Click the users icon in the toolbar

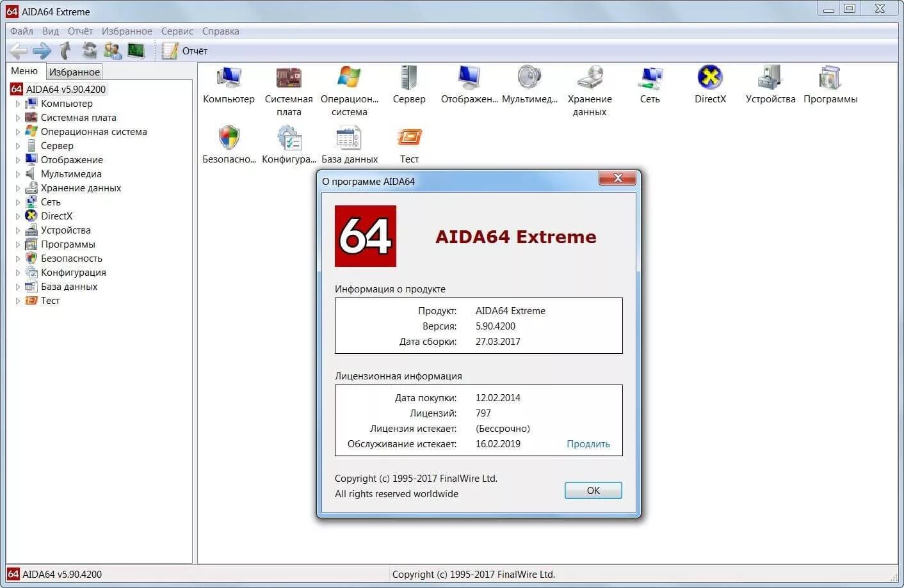[113, 51]
